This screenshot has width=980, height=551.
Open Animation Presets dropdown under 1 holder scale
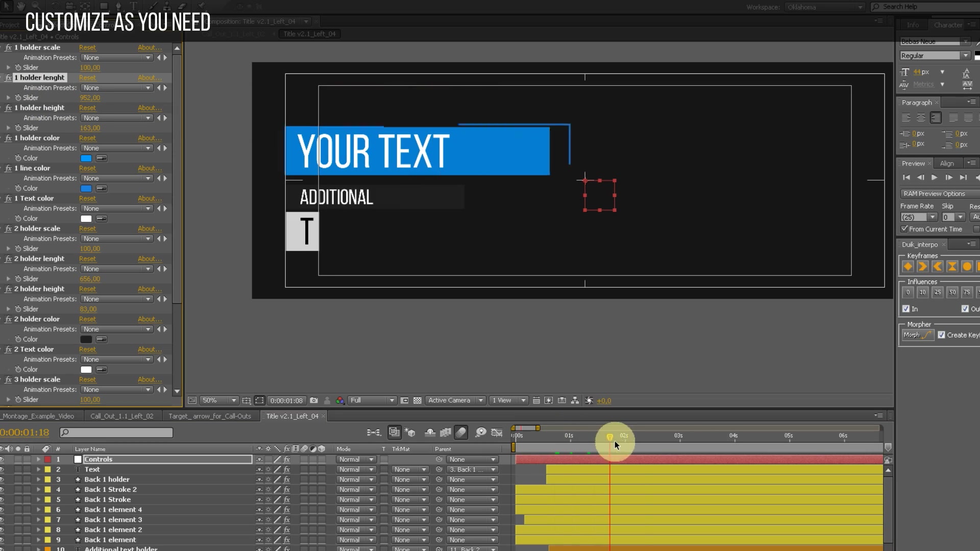tap(117, 58)
